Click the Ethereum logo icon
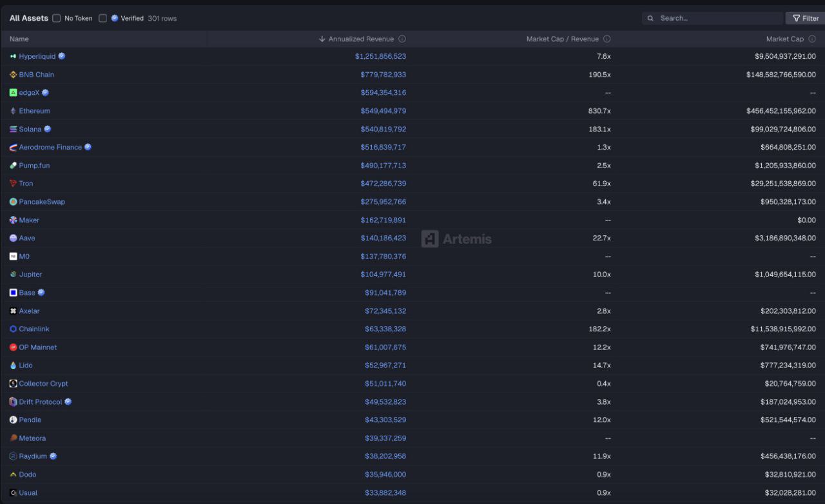 tap(13, 111)
